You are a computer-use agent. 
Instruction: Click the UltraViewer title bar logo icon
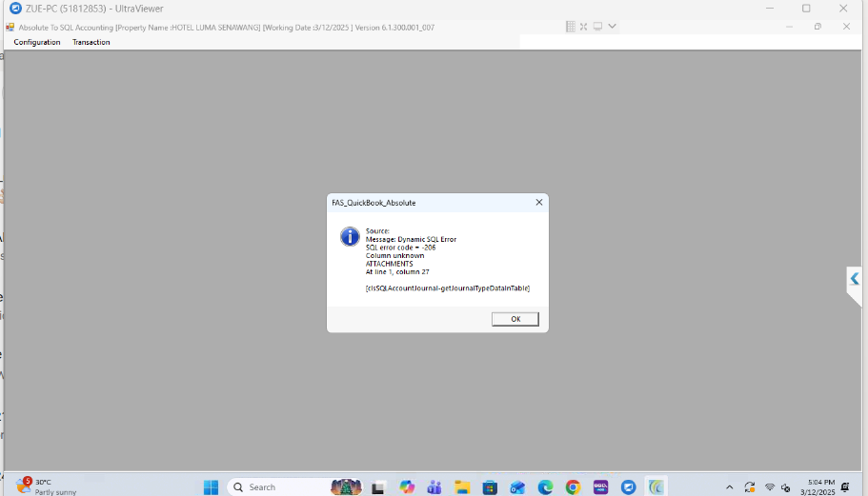point(15,9)
